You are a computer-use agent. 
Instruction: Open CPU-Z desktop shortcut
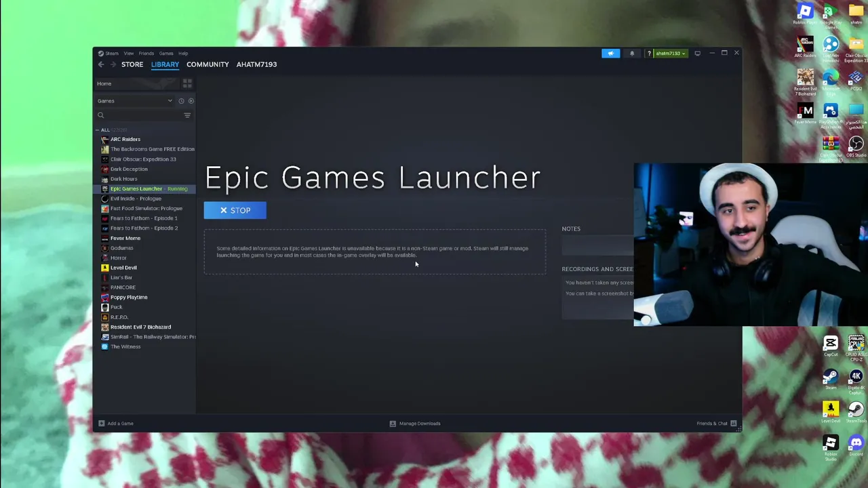pos(856,346)
